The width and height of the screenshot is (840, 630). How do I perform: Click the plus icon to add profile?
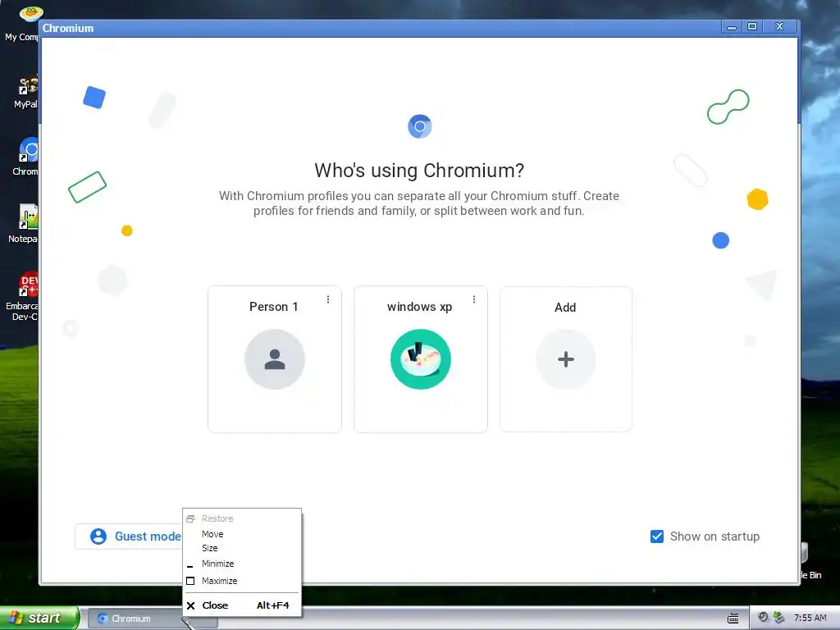(x=566, y=359)
